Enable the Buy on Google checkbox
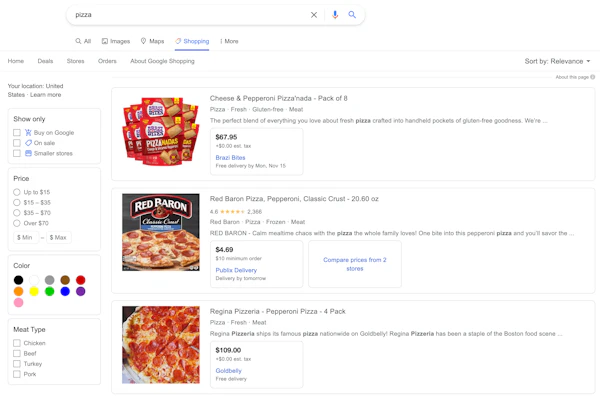Viewport: 600px width, 397px height. click(x=17, y=132)
